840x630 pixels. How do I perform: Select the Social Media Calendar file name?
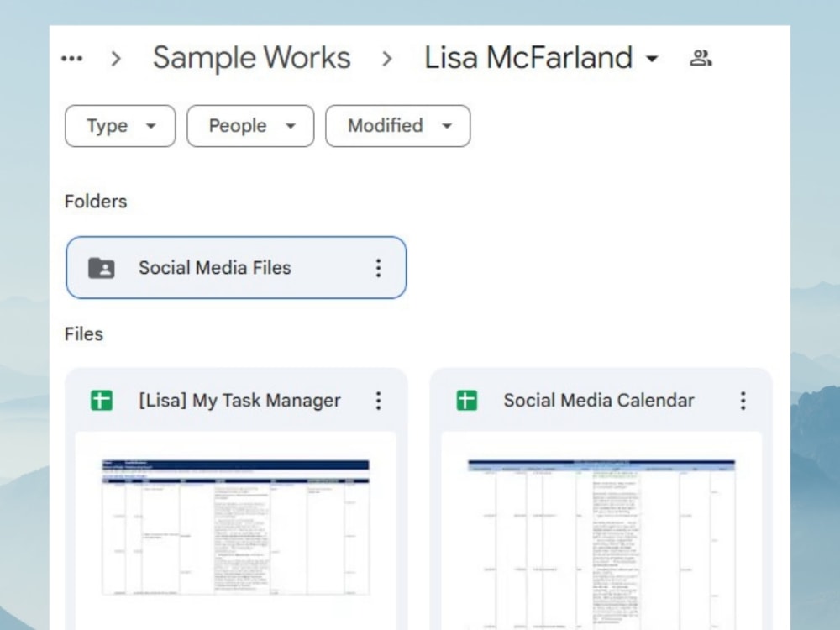(599, 400)
